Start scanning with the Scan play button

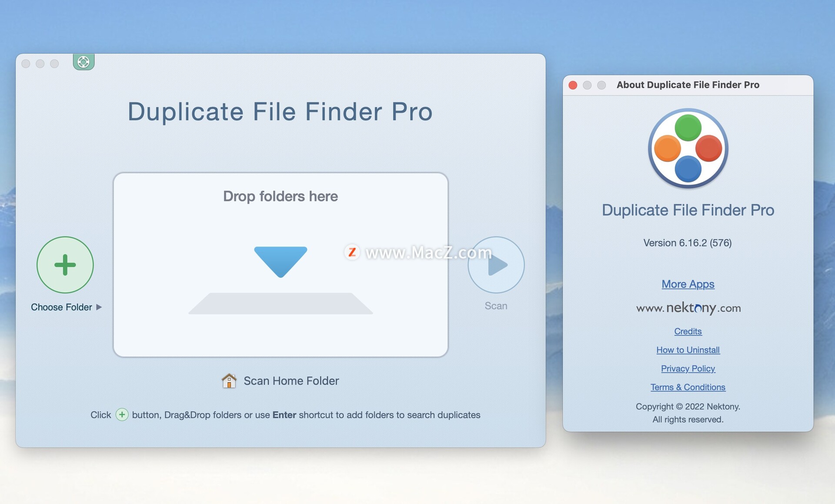click(x=496, y=264)
